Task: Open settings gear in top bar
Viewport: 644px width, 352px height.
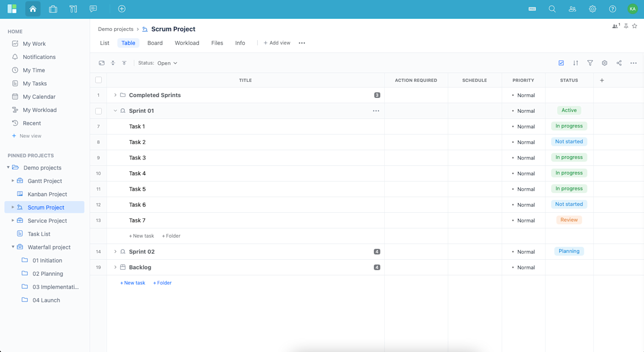Action: point(592,9)
